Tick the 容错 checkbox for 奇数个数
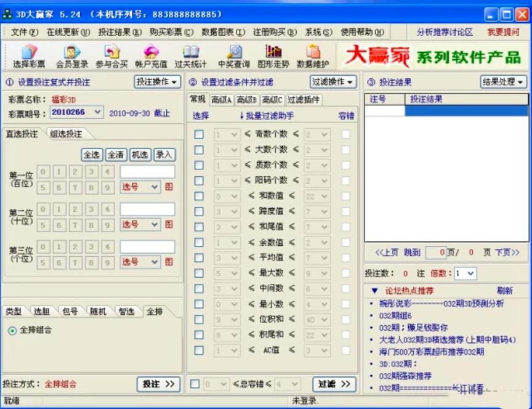The image size is (532, 409). click(x=345, y=134)
